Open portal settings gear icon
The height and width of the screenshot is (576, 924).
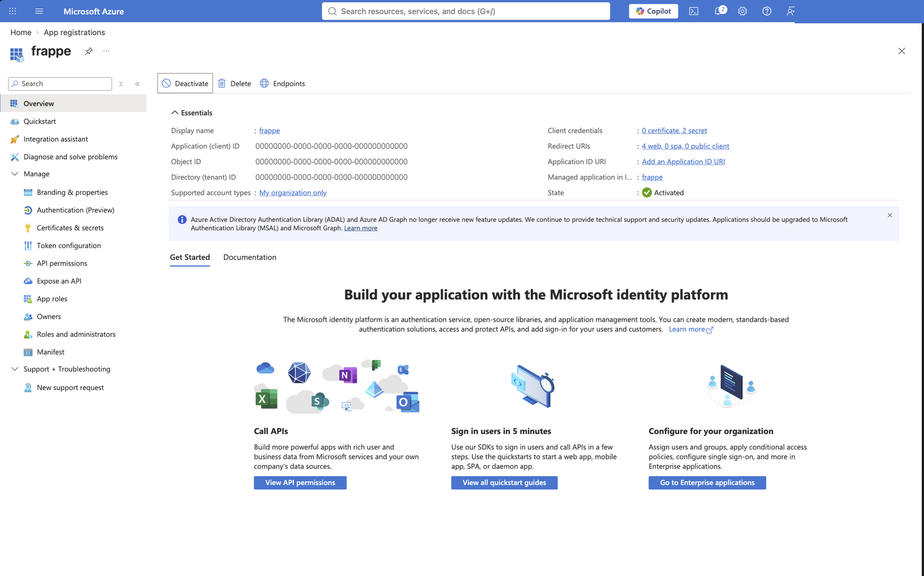pyautogui.click(x=743, y=11)
